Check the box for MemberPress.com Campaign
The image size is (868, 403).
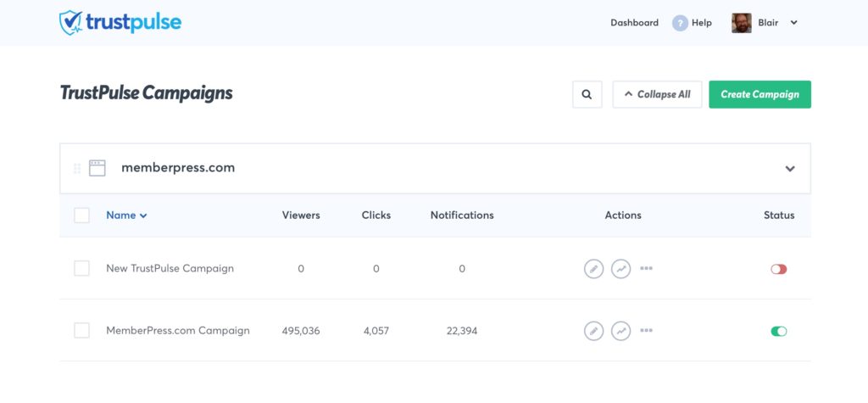[82, 330]
